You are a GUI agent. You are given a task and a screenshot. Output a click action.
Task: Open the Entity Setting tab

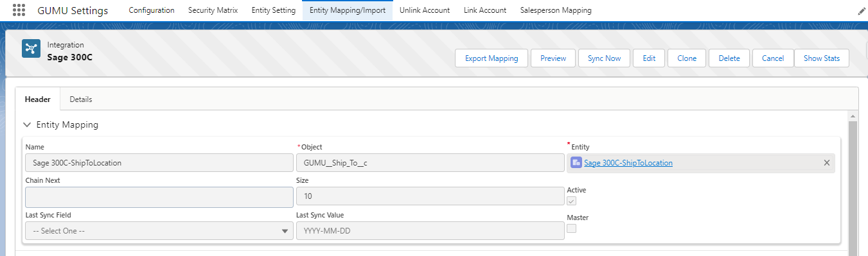point(274,10)
